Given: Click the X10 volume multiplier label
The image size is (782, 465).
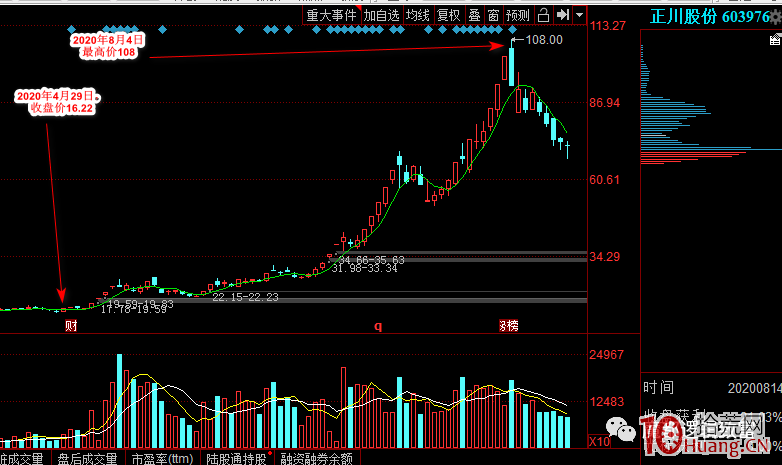Looking at the screenshot, I should 599,442.
